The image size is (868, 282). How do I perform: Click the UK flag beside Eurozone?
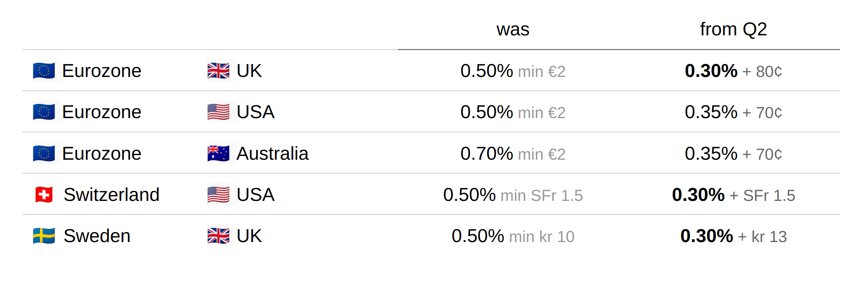pos(218,71)
